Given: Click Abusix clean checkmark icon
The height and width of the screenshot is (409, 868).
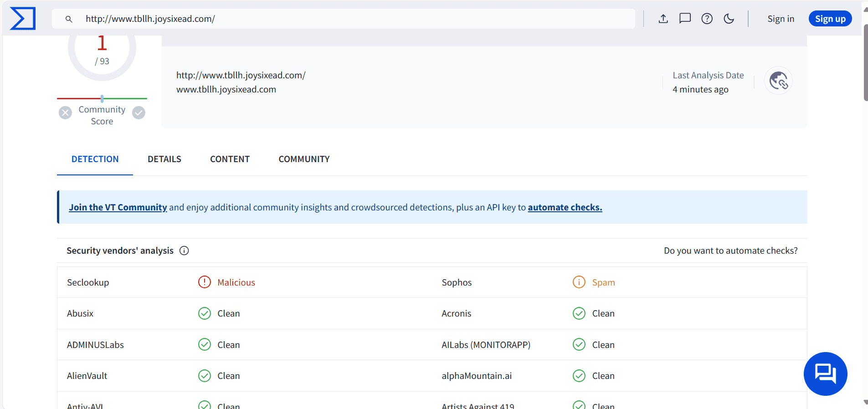Looking at the screenshot, I should click(x=205, y=313).
